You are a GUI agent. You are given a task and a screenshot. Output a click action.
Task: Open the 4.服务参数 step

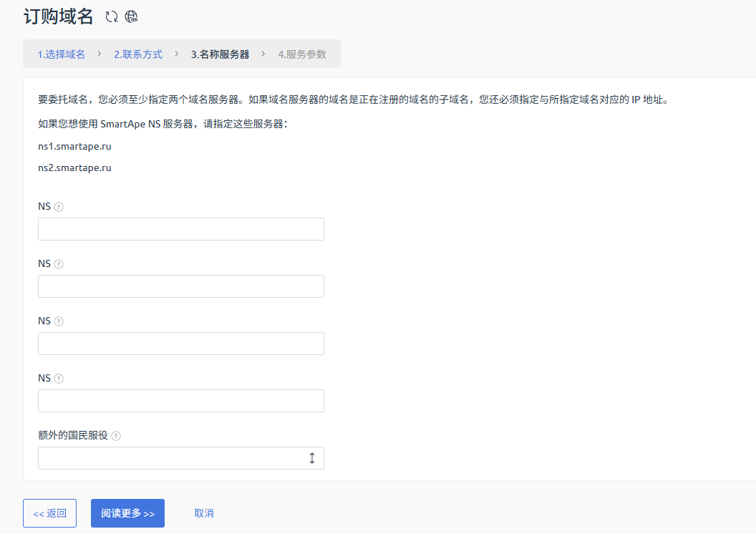[302, 54]
